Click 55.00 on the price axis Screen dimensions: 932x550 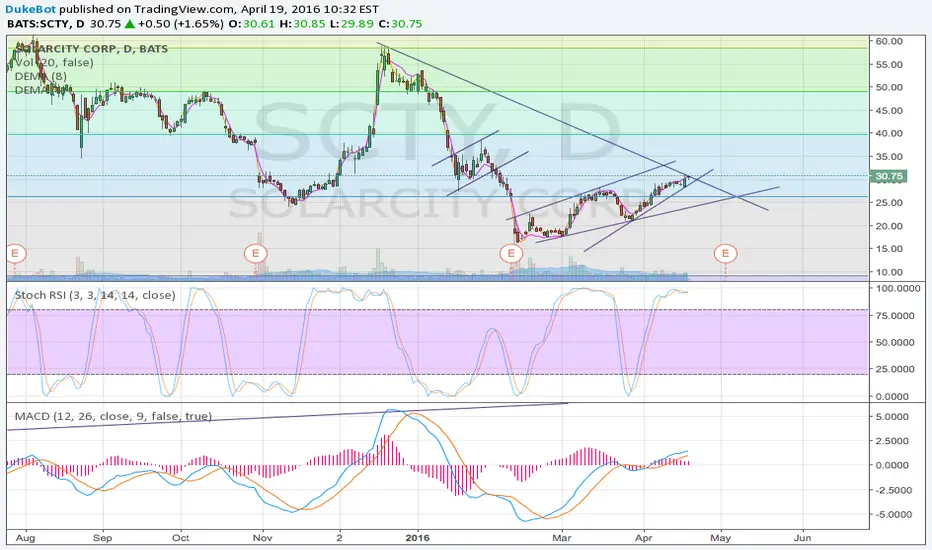coord(889,64)
